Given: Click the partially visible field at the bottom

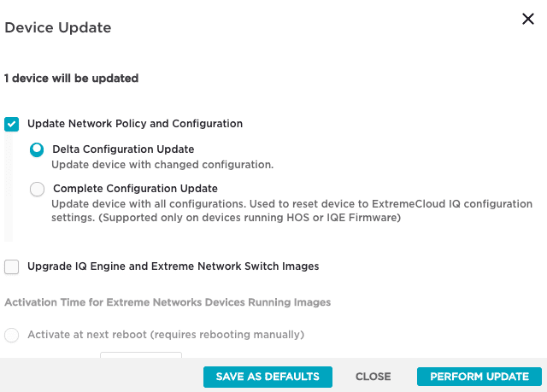Looking at the screenshot, I should click(x=141, y=354).
